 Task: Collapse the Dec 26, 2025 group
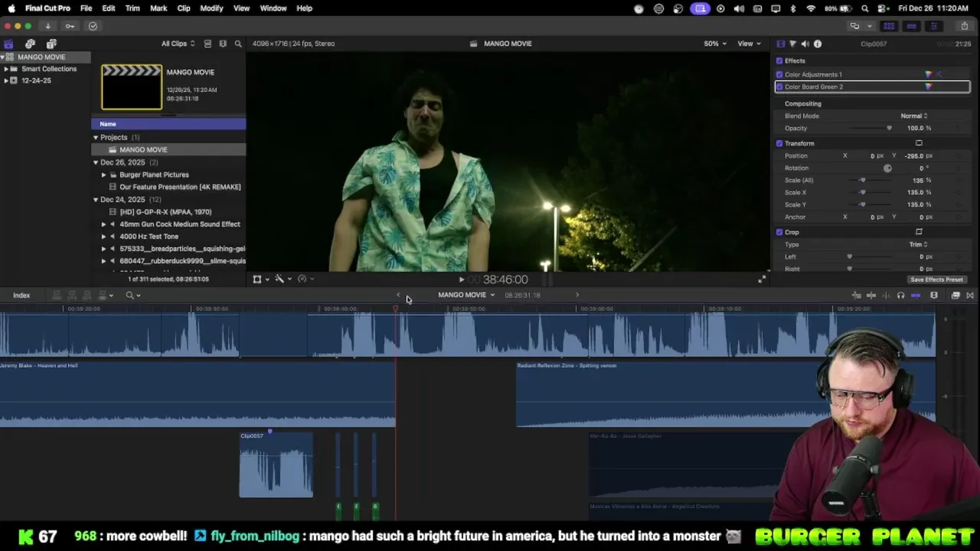pyautogui.click(x=96, y=162)
